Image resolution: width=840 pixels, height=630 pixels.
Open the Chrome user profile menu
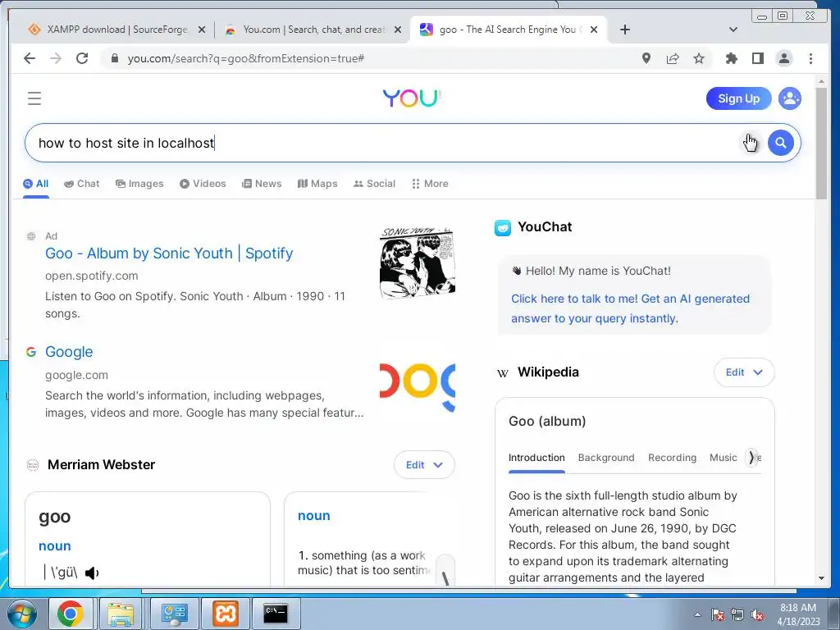(784, 58)
